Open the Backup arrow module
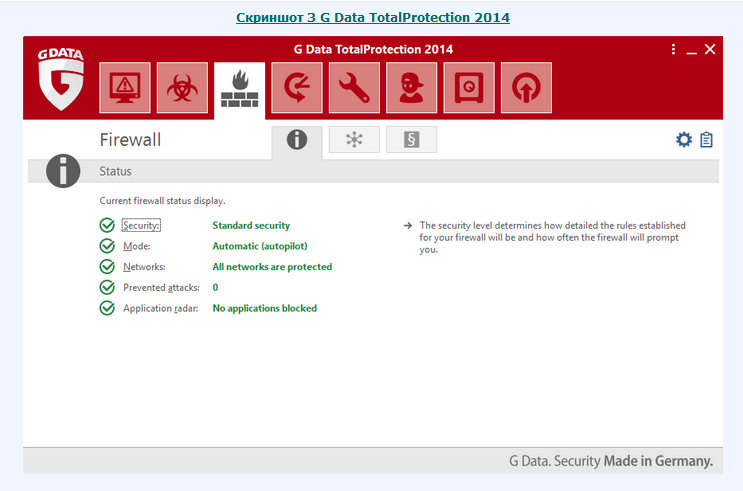The height and width of the screenshot is (491, 743). click(297, 88)
